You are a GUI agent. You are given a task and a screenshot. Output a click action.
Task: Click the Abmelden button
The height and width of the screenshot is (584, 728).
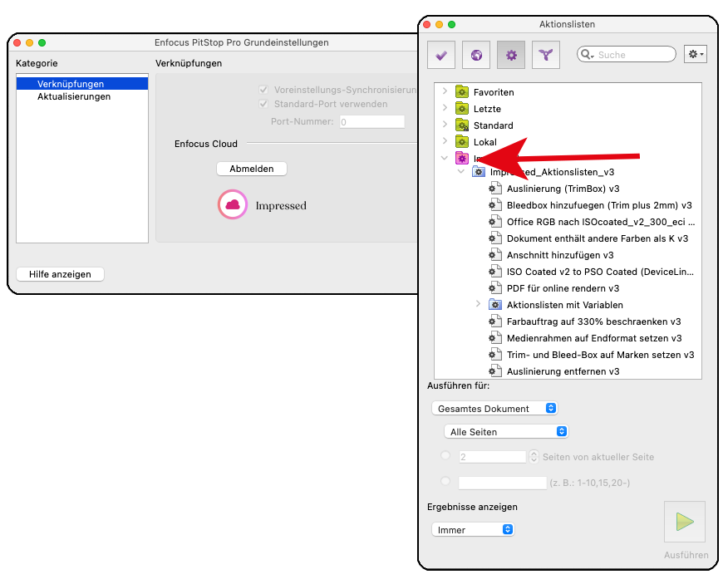click(x=251, y=169)
